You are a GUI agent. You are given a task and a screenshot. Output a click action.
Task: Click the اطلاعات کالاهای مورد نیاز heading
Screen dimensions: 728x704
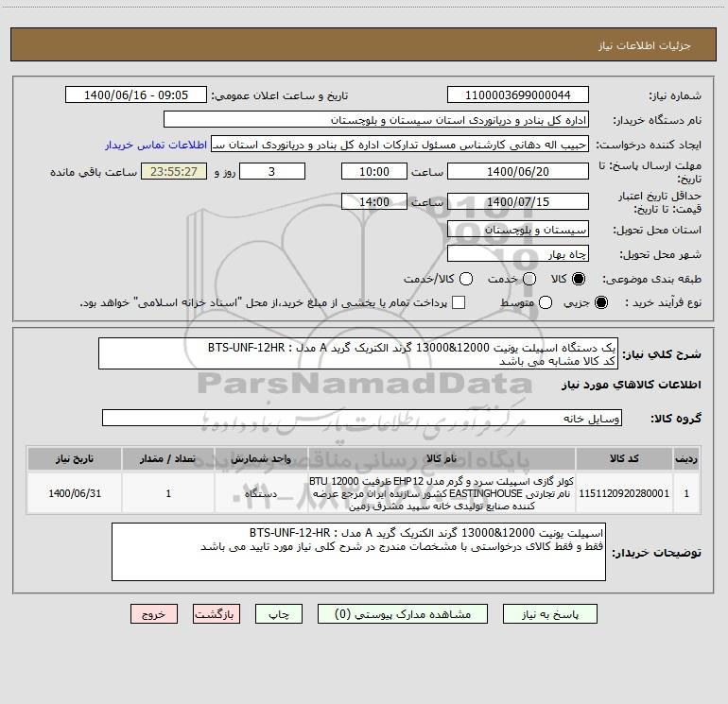pos(632,385)
